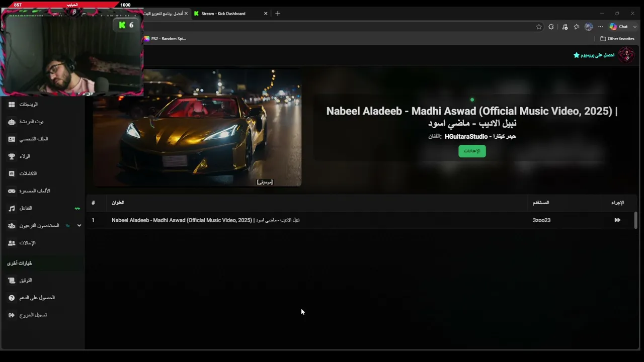644x362 pixels.
Task: Open الولاء in the sidebar
Action: pos(25,156)
